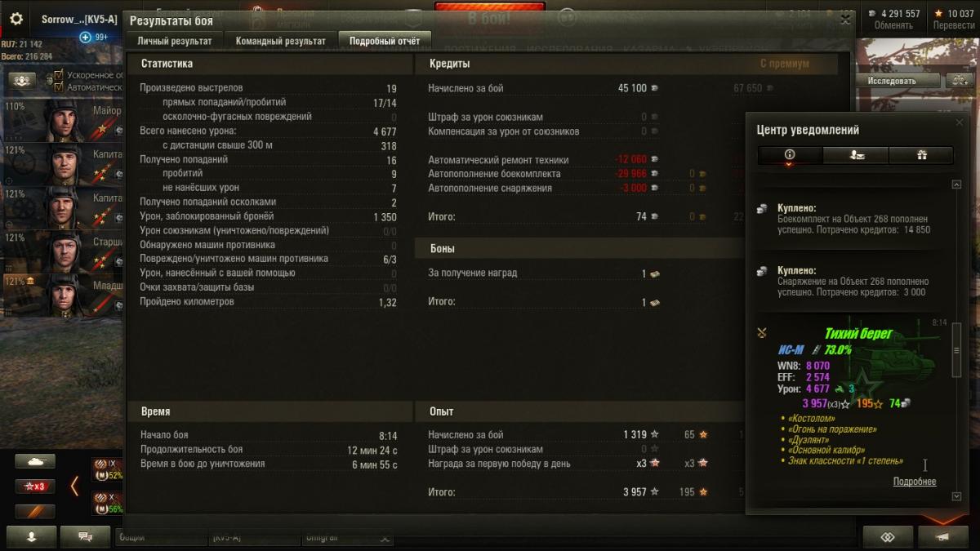Collapse vehicle carousel with orange left arrow

(x=74, y=487)
